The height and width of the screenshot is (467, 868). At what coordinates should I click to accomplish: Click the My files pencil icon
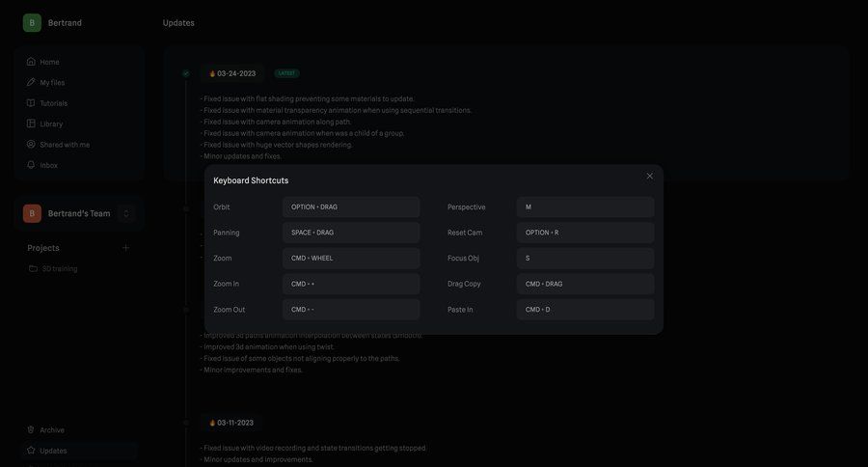31,82
